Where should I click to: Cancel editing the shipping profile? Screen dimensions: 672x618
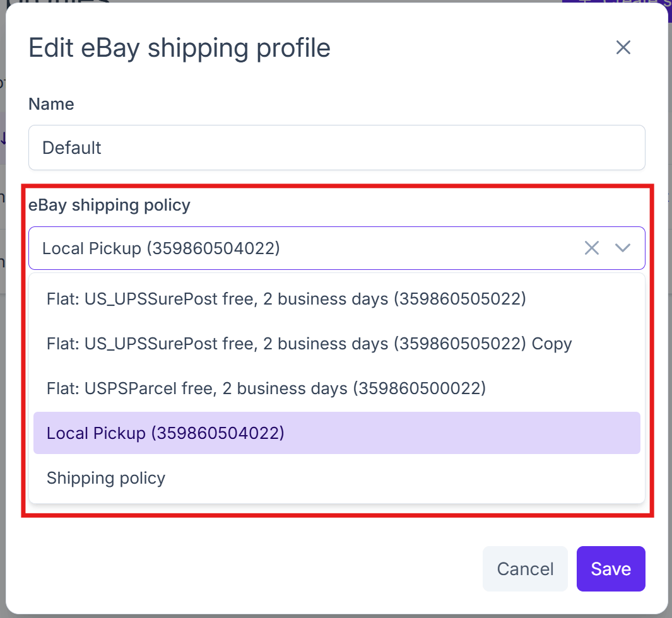click(x=525, y=568)
